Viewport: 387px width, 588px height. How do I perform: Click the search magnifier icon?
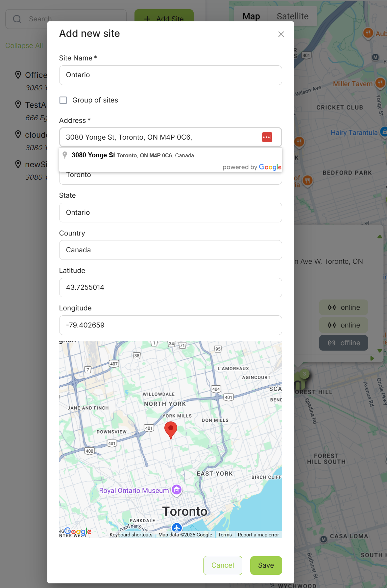pyautogui.click(x=17, y=19)
